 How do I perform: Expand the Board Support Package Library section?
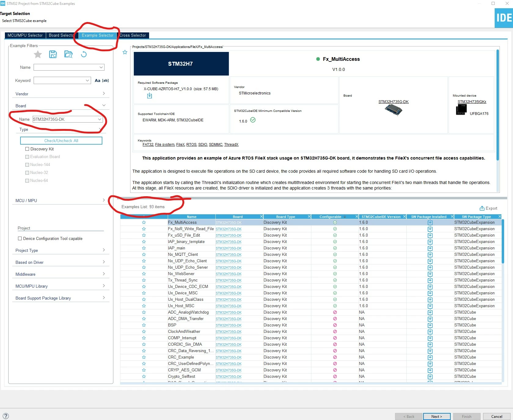[104, 298]
